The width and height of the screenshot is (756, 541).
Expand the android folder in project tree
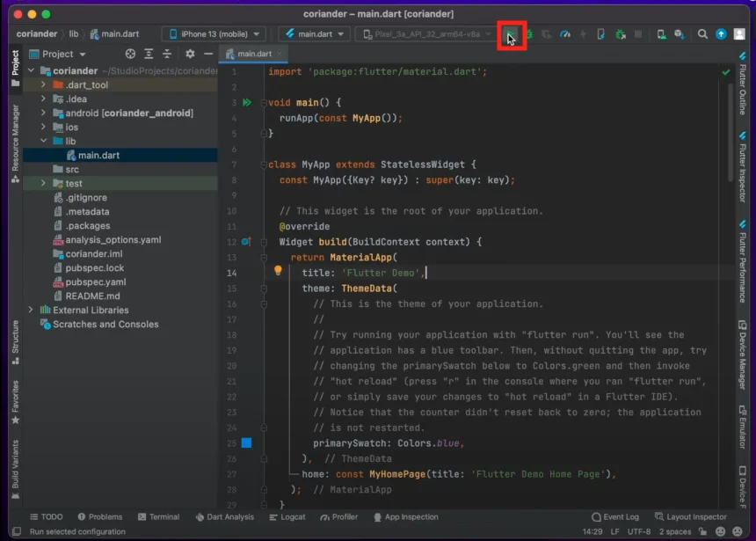(x=43, y=113)
